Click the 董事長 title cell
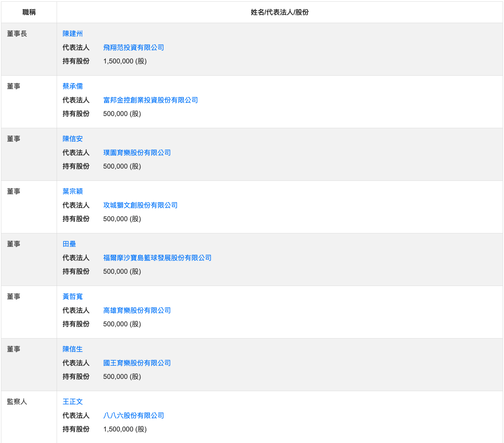 [17, 34]
